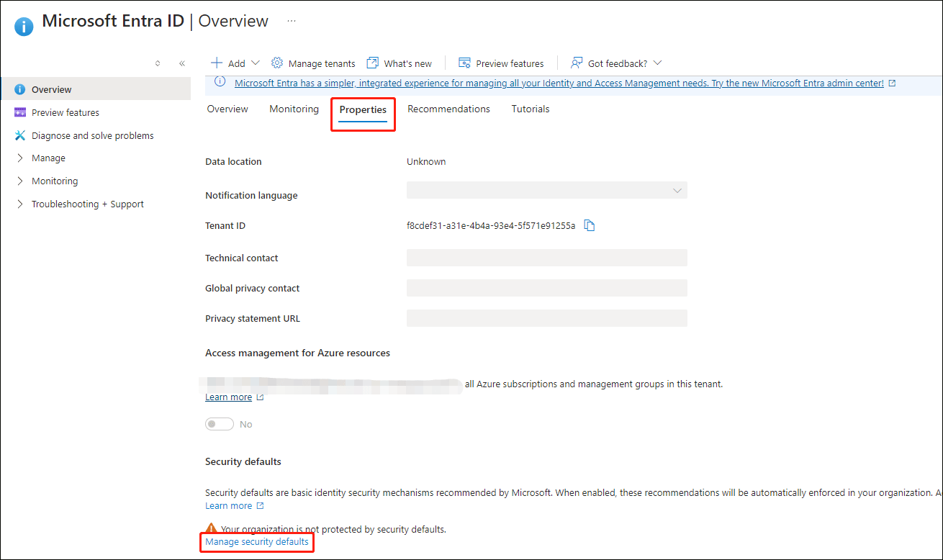Open the new Microsoft Entra admin center link

point(559,83)
